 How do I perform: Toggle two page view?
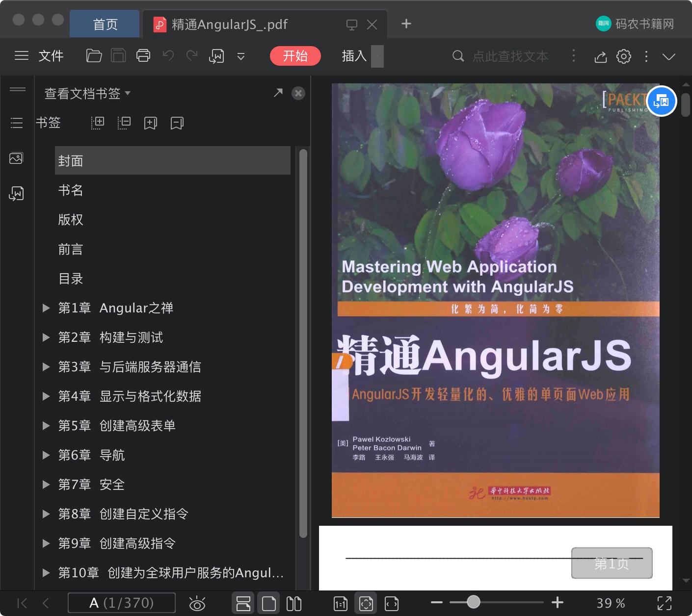[x=294, y=604]
